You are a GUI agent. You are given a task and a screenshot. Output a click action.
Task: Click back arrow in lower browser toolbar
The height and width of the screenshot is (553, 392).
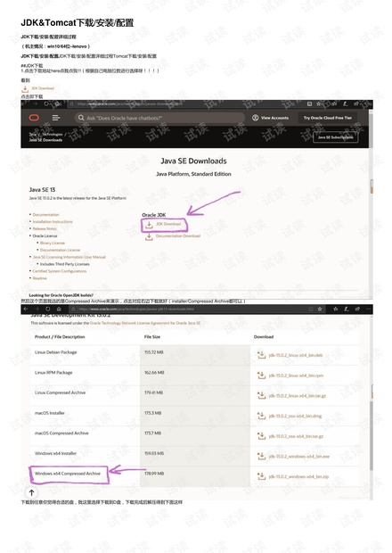(26, 309)
